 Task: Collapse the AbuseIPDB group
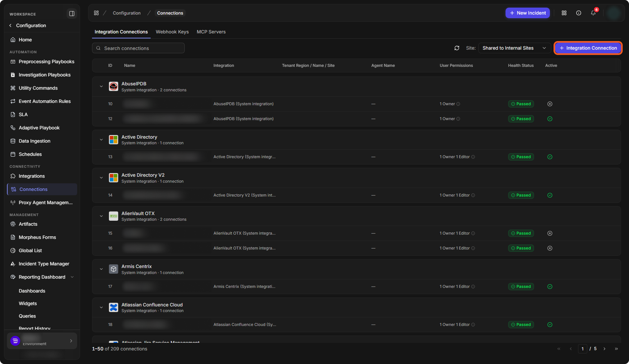point(101,86)
